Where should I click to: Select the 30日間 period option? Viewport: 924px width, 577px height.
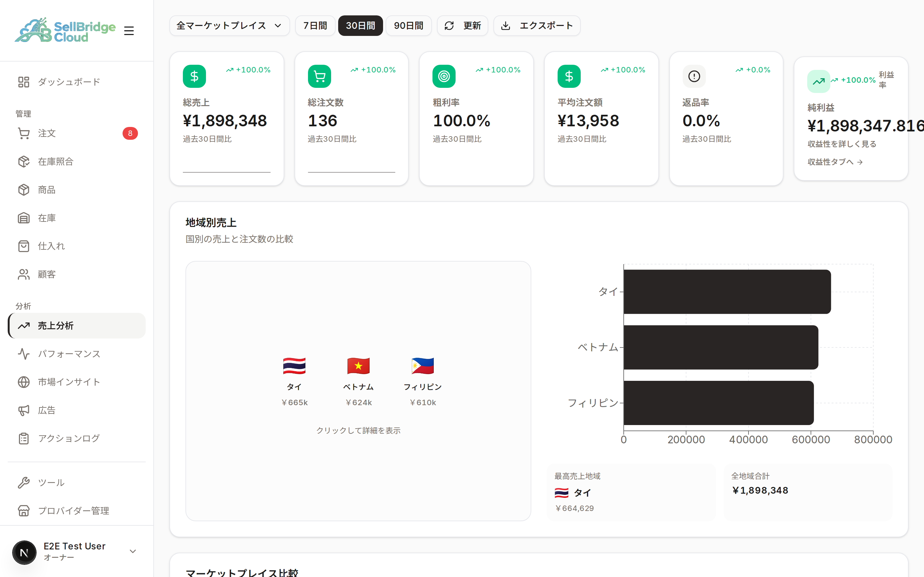360,26
